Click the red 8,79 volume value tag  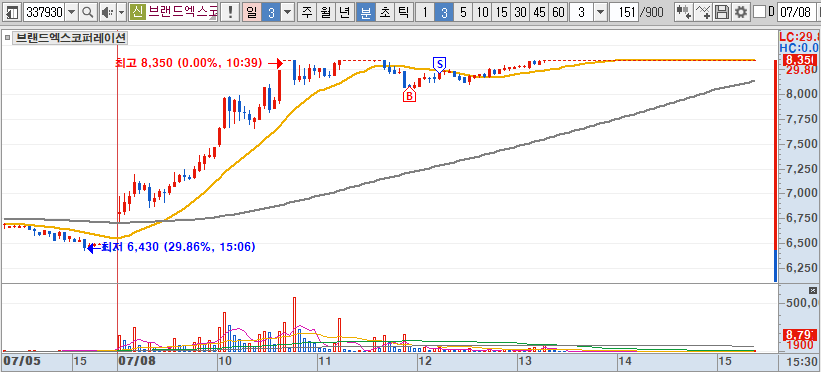800,334
